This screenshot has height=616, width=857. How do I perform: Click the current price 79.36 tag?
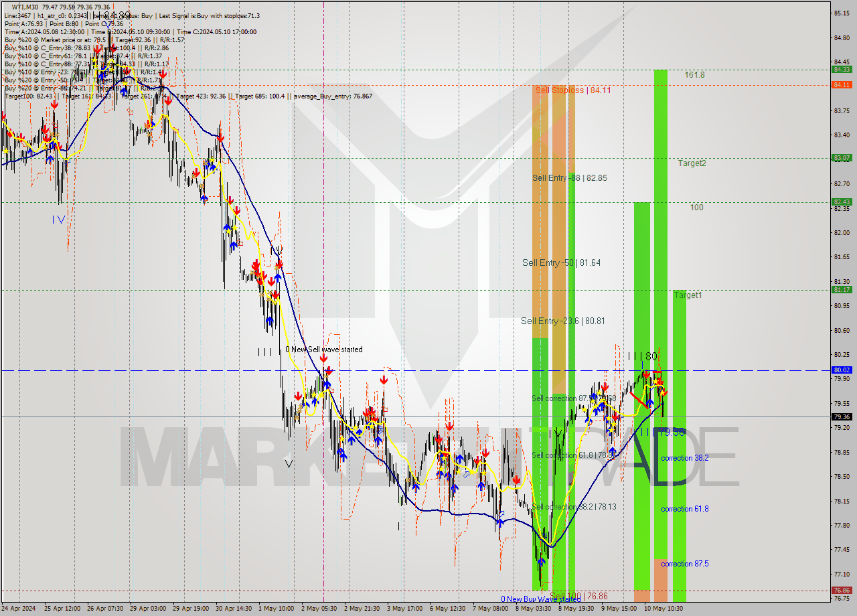[x=842, y=416]
